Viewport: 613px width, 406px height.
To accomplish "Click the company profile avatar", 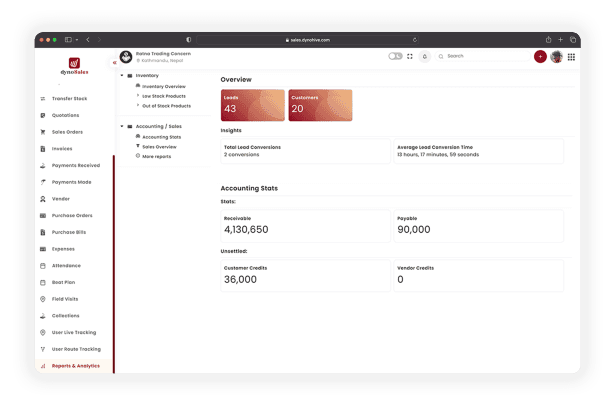I will click(126, 57).
